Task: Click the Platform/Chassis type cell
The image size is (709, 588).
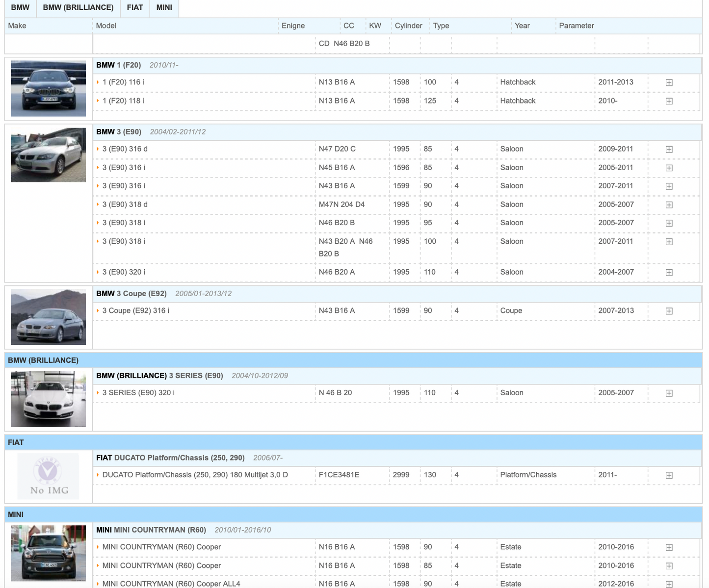Action: [528, 475]
